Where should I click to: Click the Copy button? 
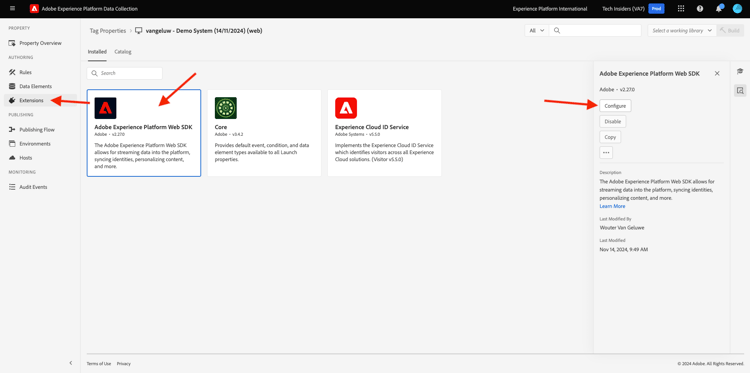pyautogui.click(x=610, y=137)
